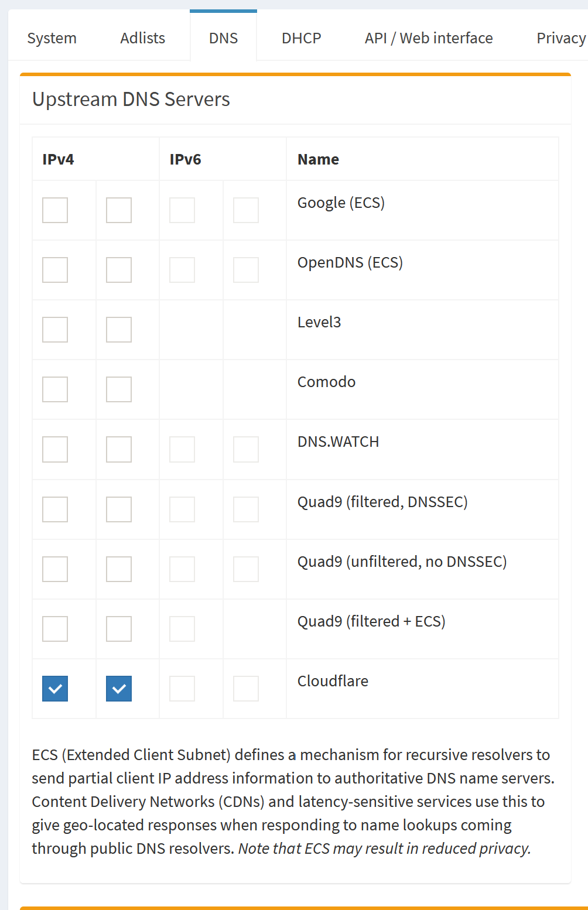Uncheck first IPv4 checkbox for Cloudflare
The image size is (588, 910).
55,689
